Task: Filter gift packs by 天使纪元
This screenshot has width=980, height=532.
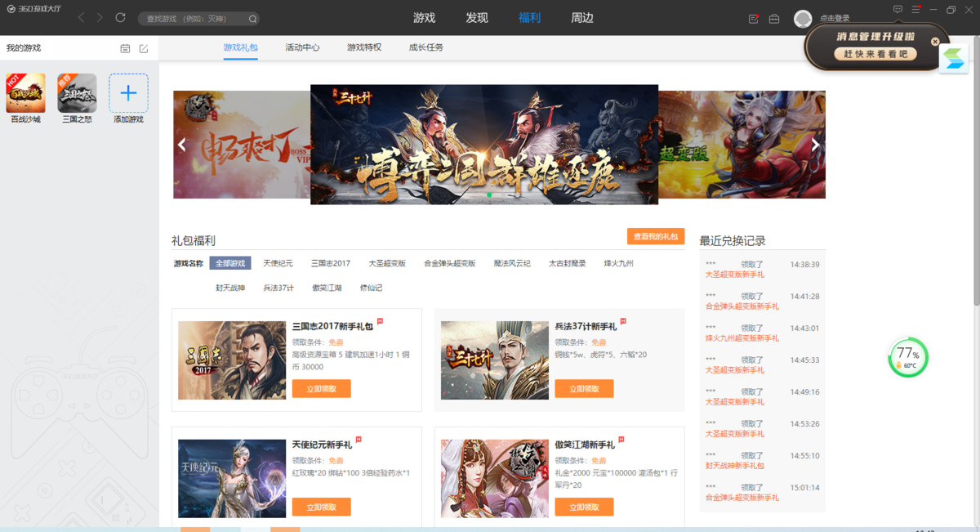Action: coord(278,263)
